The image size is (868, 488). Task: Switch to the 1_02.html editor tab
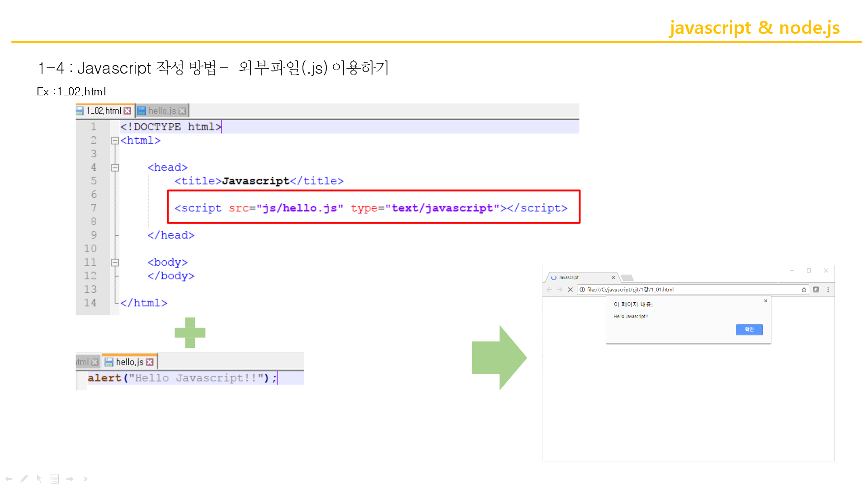(104, 111)
